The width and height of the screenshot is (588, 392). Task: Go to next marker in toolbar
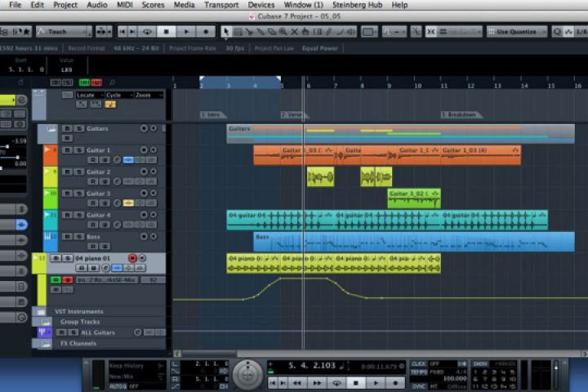tap(132, 32)
